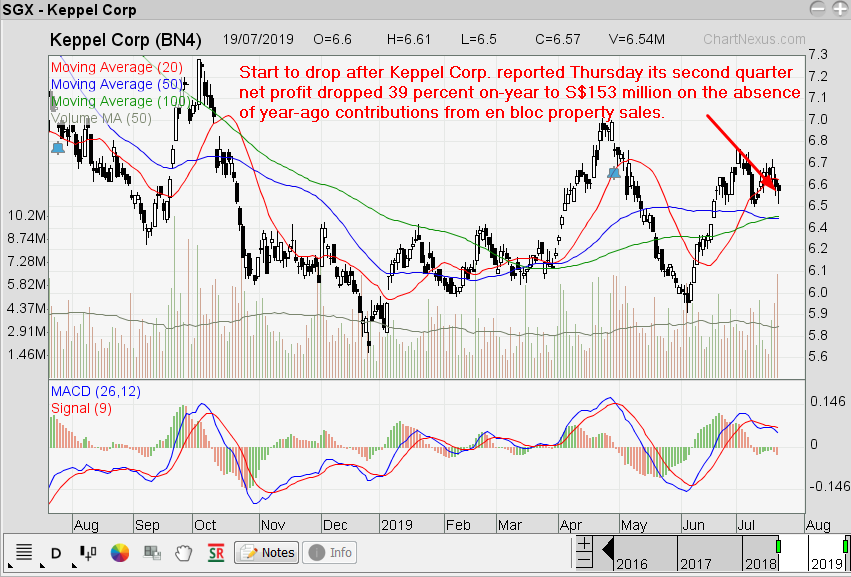Viewport: 851px width, 577px height.
Task: Select 2019 in the year timeline bar
Action: [828, 561]
